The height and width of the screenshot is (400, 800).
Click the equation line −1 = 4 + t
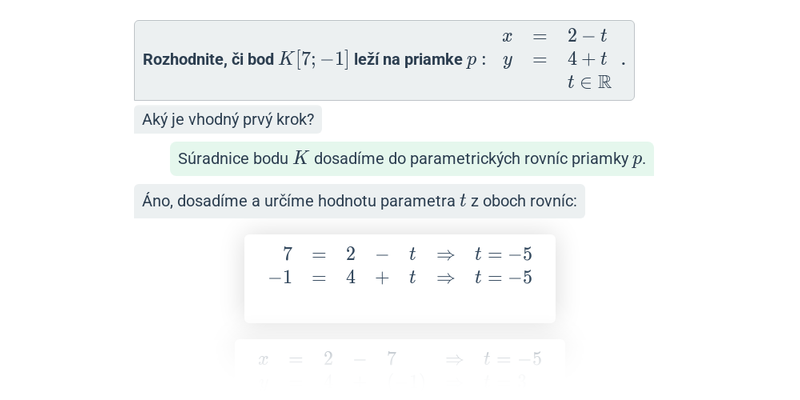(342, 278)
